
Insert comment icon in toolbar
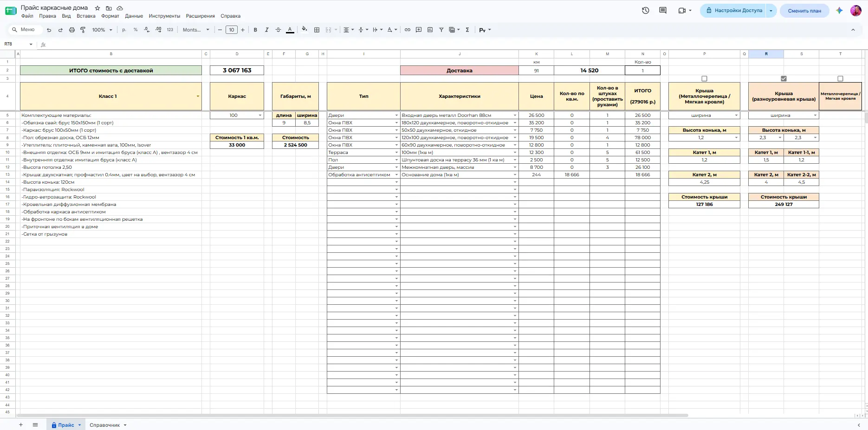(x=419, y=30)
